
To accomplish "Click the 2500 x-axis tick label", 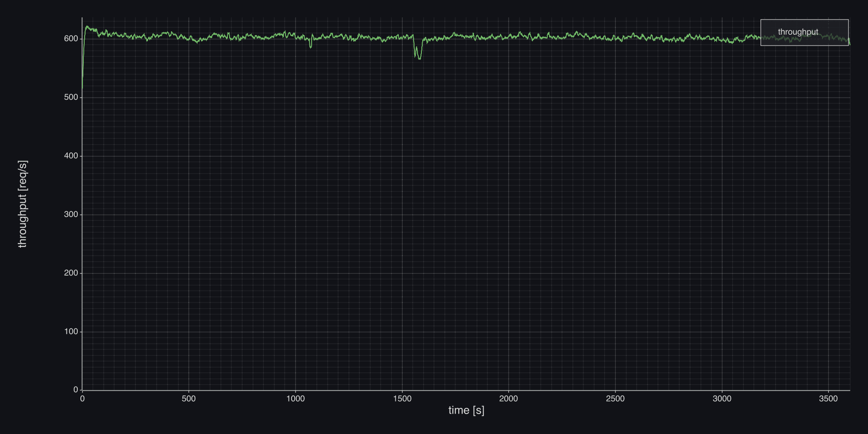I will click(615, 399).
